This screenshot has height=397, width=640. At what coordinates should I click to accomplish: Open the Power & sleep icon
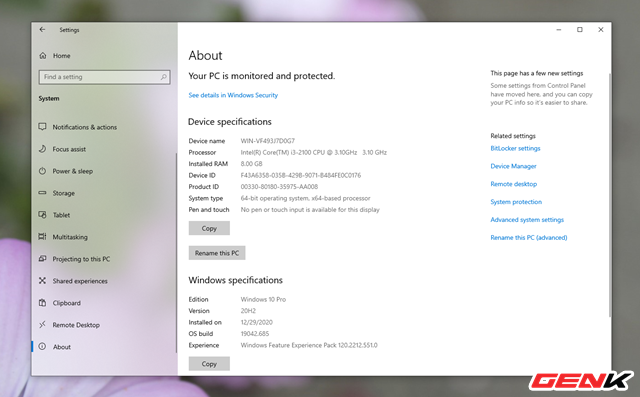pyautogui.click(x=42, y=171)
